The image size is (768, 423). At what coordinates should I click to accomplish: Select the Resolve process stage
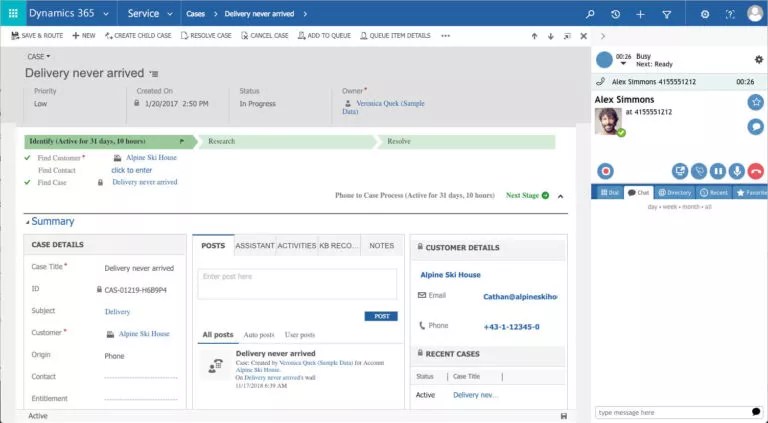tap(466, 141)
